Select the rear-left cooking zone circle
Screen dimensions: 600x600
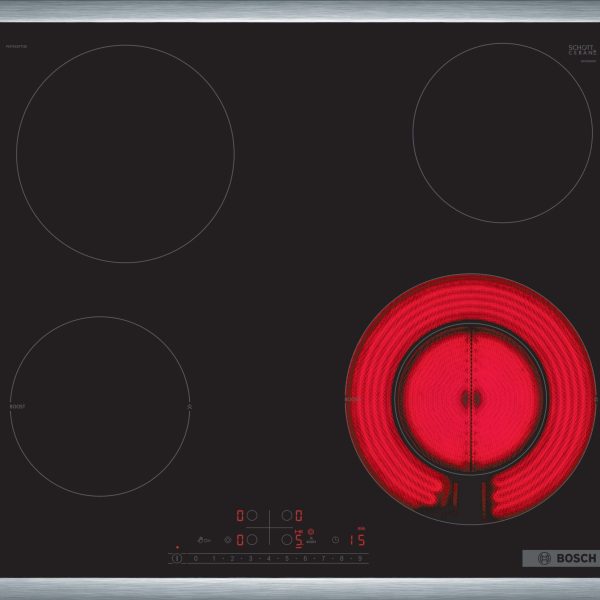tap(252, 515)
